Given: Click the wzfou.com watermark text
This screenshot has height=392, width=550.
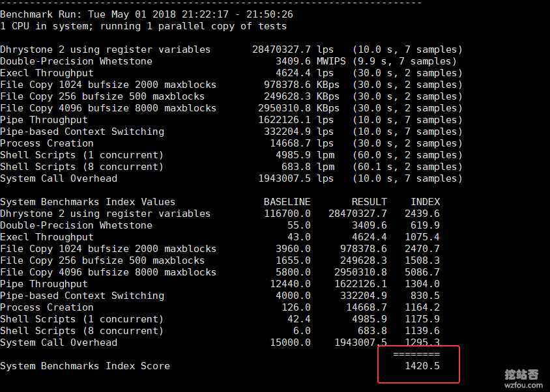Looking at the screenshot, I should [x=521, y=385].
